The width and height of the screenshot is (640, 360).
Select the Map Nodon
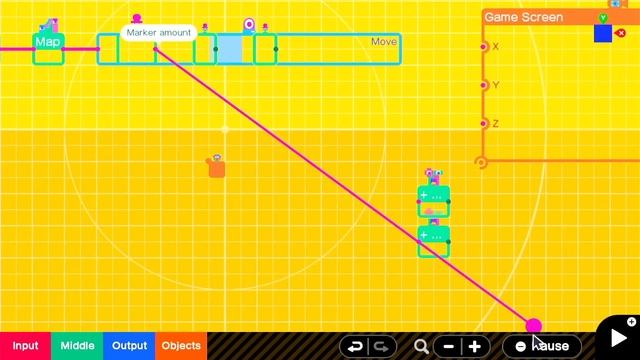pos(48,49)
